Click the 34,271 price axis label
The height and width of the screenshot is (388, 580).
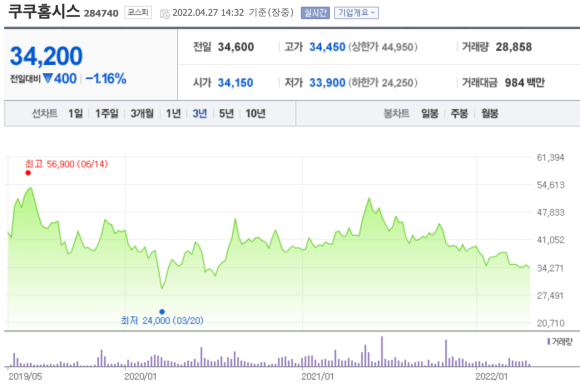point(550,268)
